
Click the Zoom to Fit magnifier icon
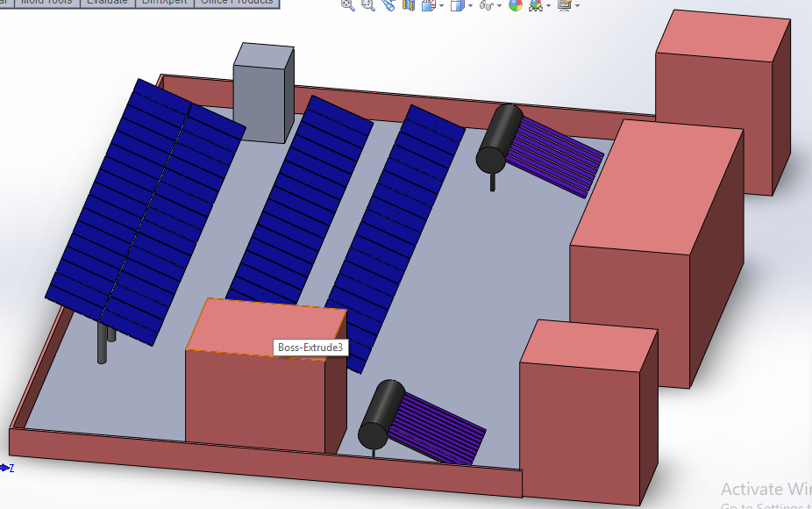click(x=348, y=4)
